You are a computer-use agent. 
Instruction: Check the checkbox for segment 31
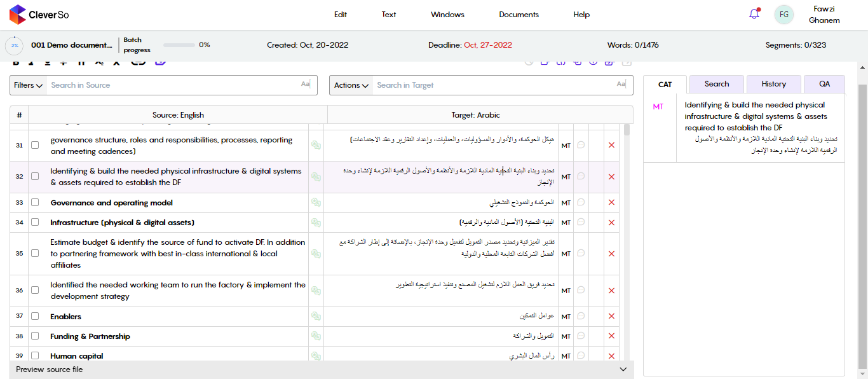pos(35,145)
